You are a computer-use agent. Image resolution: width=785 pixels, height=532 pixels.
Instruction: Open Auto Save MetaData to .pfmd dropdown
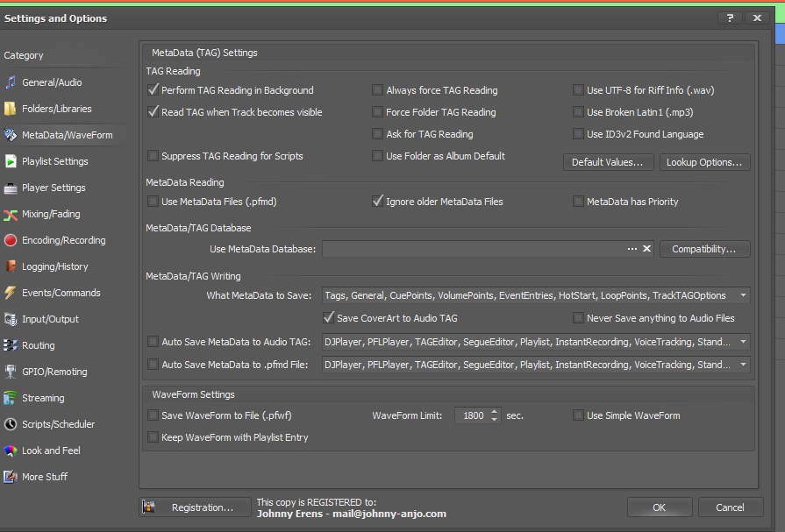[743, 365]
